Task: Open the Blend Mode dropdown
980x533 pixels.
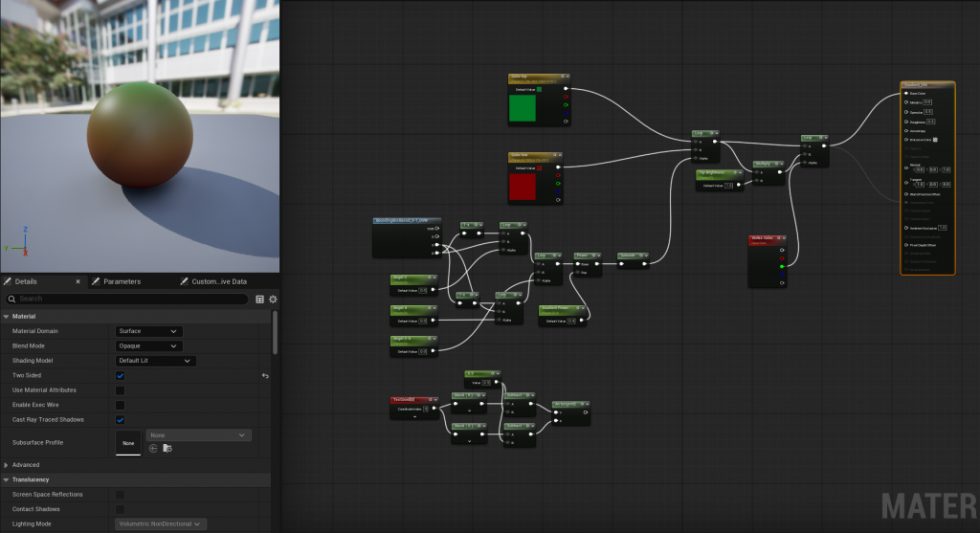Action: (x=148, y=346)
